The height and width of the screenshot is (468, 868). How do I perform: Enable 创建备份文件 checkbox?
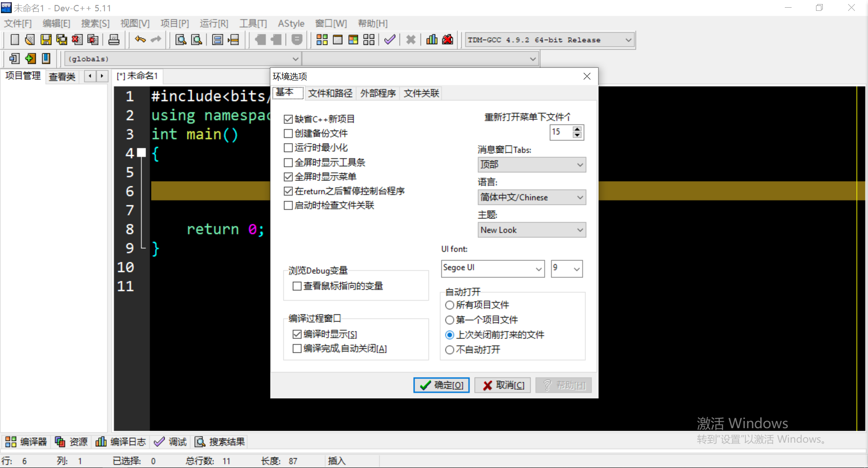[x=288, y=133]
